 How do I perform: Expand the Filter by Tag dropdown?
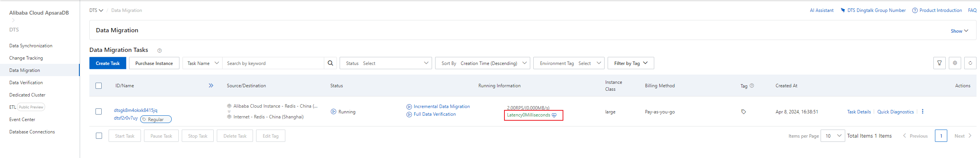point(630,63)
